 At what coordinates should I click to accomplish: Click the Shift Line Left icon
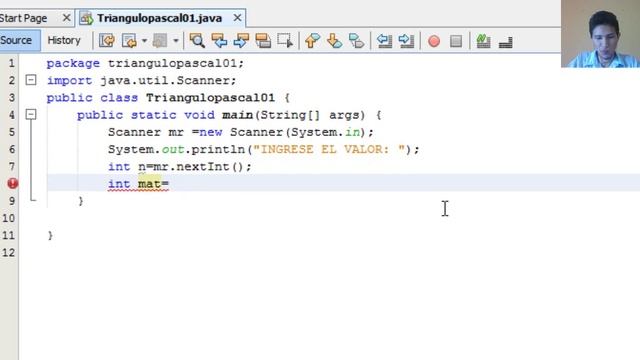pos(384,41)
